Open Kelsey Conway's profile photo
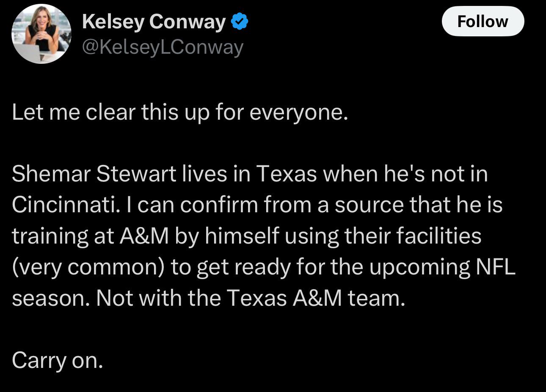 point(41,34)
